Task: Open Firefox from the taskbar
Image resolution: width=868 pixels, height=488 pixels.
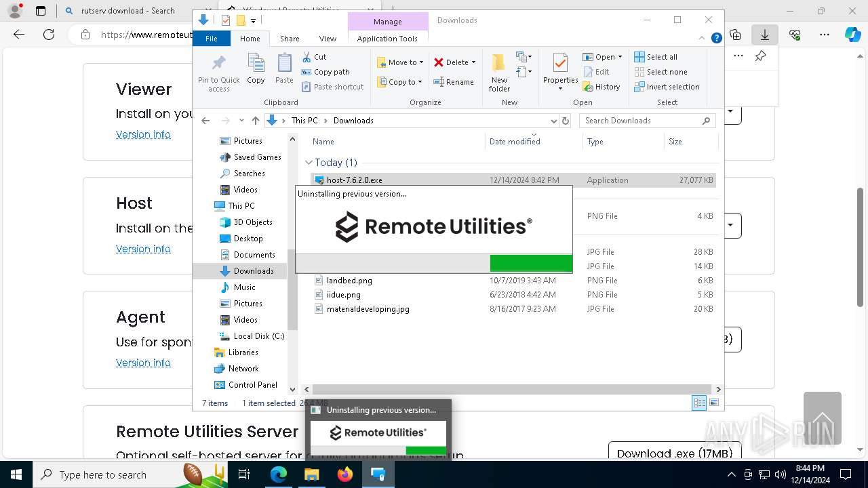Action: click(x=345, y=474)
